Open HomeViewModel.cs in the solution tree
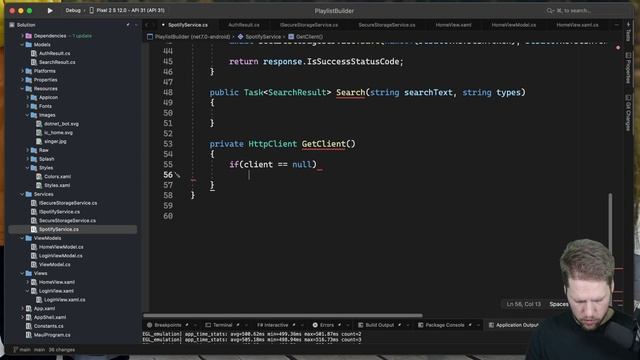The height and width of the screenshot is (360, 640). tap(61, 247)
